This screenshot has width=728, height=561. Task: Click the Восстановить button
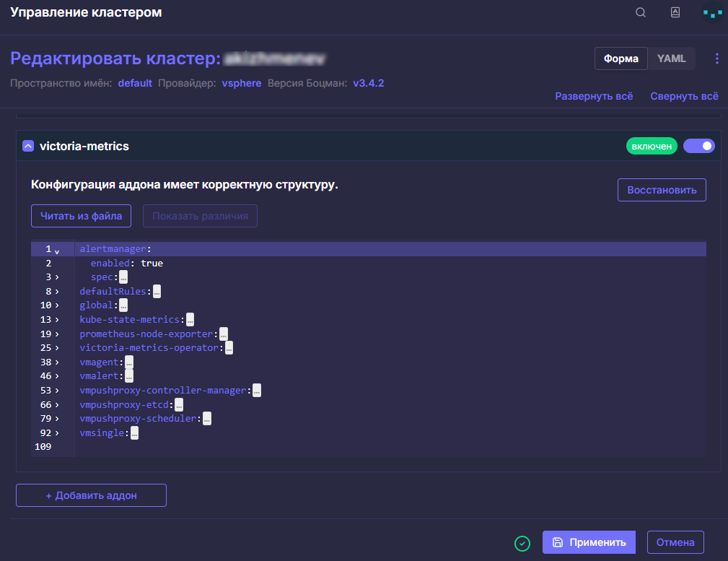662,190
